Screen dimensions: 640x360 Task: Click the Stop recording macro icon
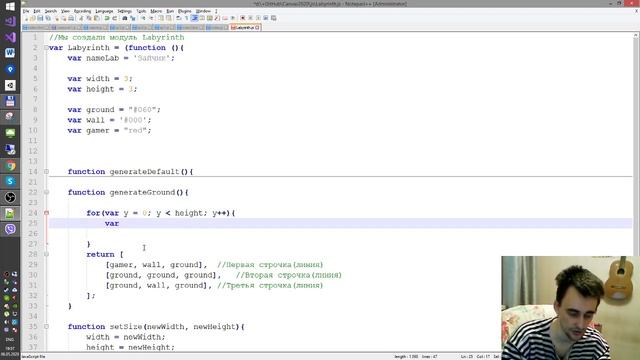pyautogui.click(x=250, y=18)
